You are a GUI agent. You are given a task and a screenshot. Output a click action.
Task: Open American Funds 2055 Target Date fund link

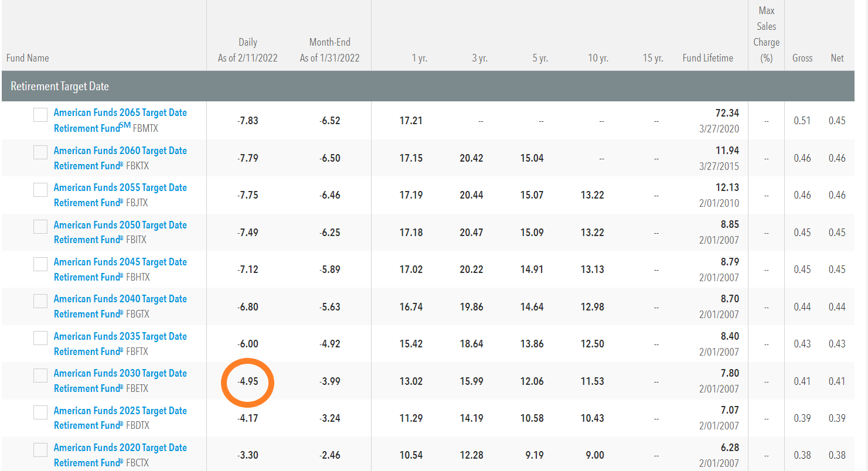coord(120,195)
